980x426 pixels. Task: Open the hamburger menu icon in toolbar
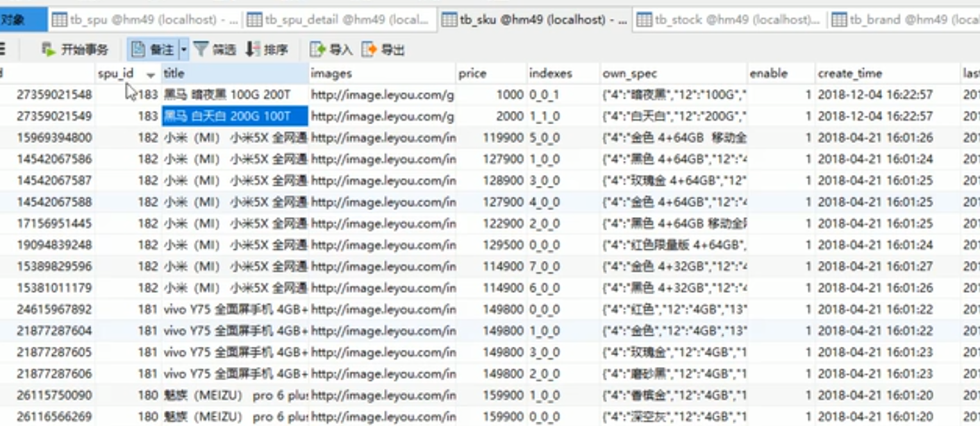point(3,49)
